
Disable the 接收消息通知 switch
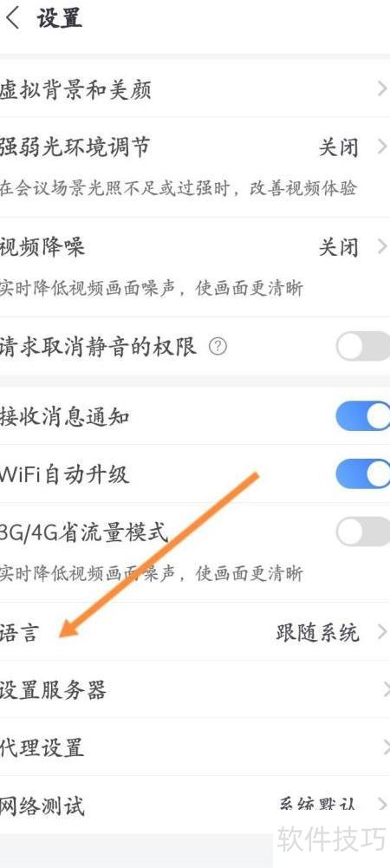[363, 415]
